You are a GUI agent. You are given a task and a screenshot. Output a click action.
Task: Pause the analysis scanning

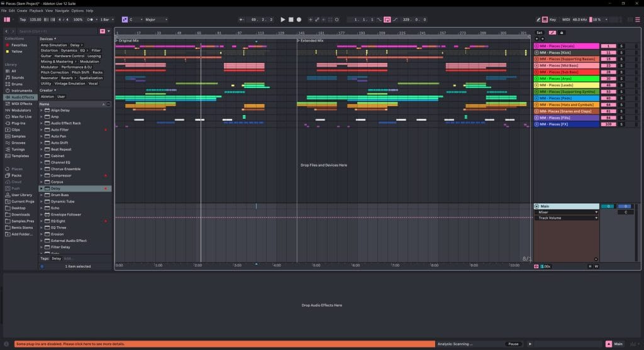513,344
